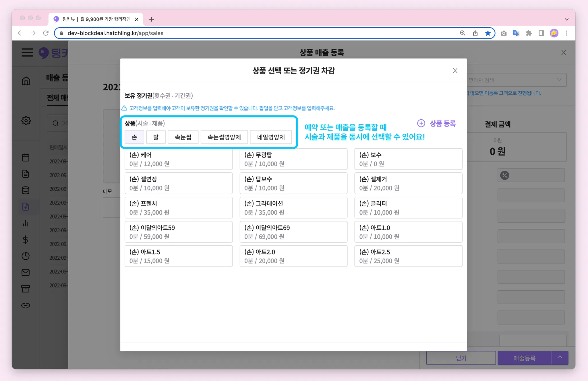The image size is (588, 381).
Task: Expand the arrow beside 매출등록 button
Action: pyautogui.click(x=560, y=357)
